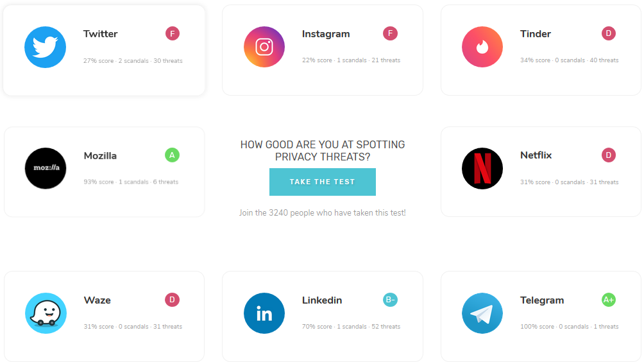Click the LinkedIn logo icon
The width and height of the screenshot is (644, 362).
pyautogui.click(x=264, y=313)
